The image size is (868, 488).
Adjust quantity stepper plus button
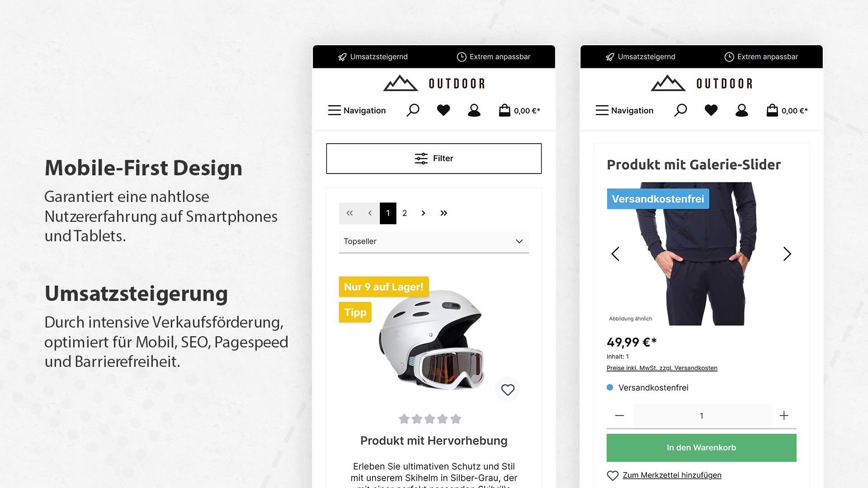(783, 415)
